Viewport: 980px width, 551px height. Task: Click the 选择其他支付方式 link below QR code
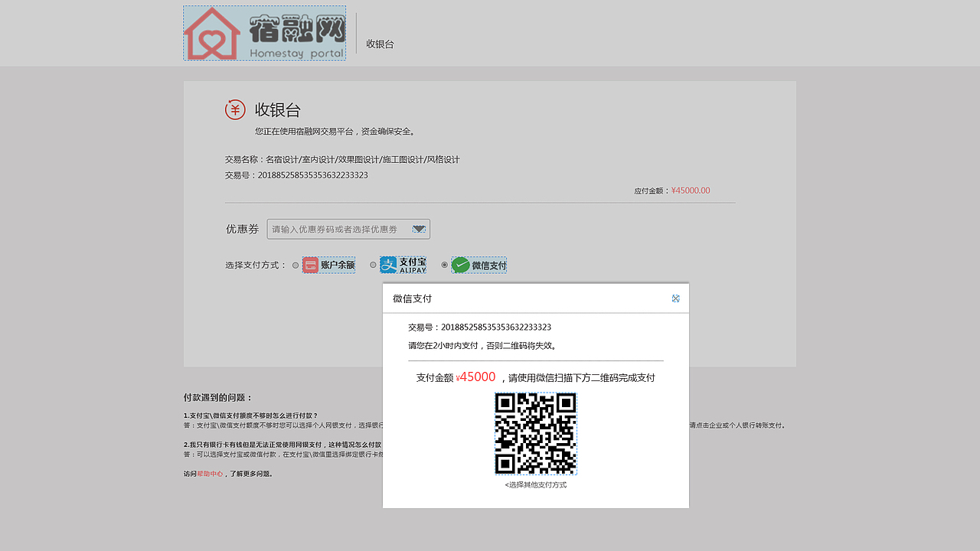tap(535, 484)
